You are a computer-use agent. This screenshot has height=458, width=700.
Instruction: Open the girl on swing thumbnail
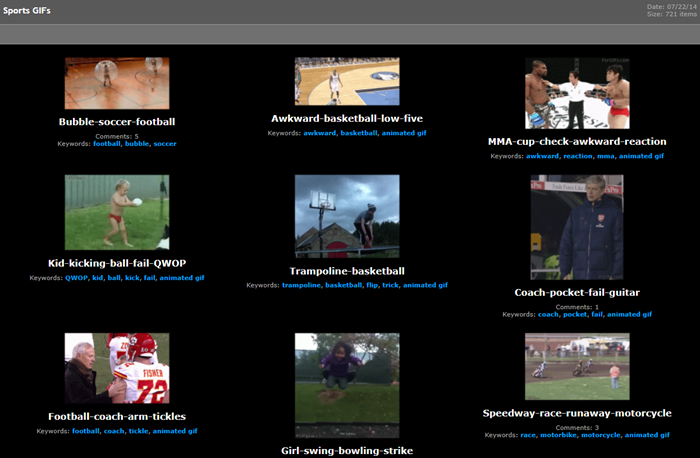[x=347, y=384]
